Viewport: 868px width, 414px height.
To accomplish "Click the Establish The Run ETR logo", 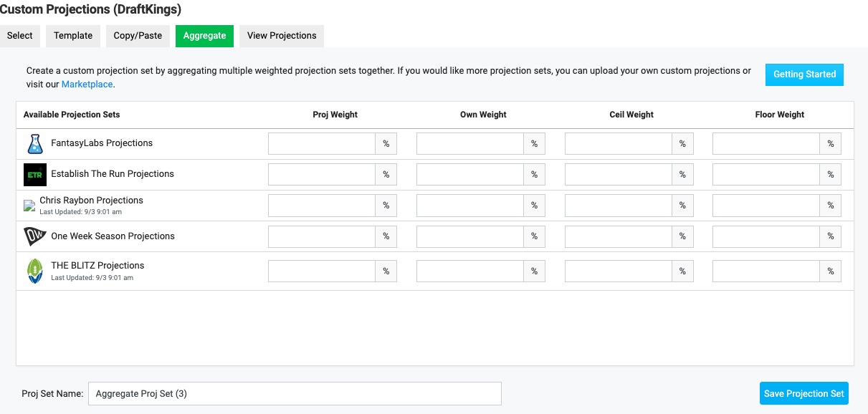I will [35, 175].
